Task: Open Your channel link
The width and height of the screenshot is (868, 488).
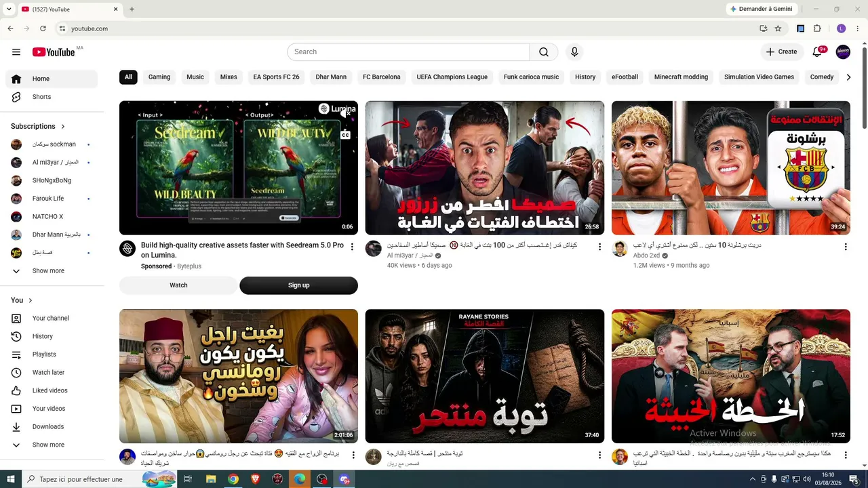Action: coord(52,319)
